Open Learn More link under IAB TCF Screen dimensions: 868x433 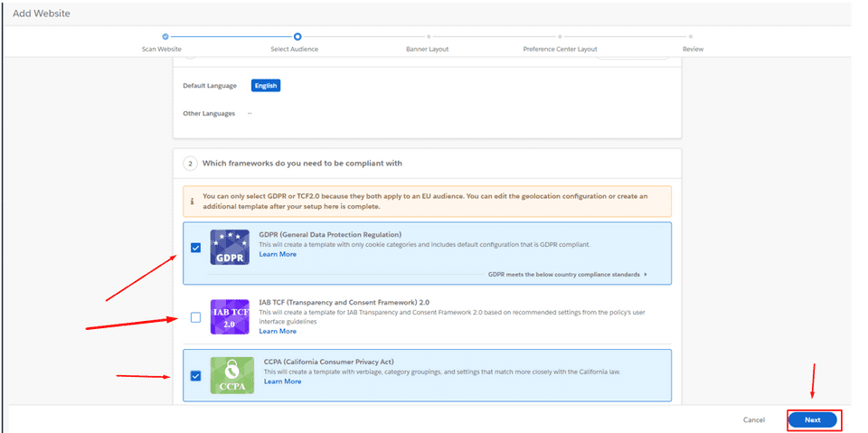point(278,331)
